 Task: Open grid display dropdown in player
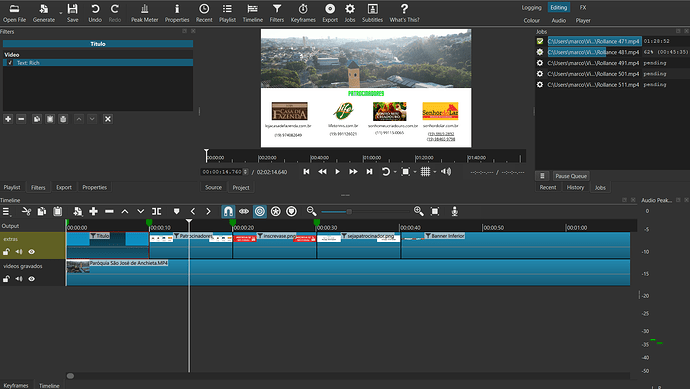(x=435, y=172)
